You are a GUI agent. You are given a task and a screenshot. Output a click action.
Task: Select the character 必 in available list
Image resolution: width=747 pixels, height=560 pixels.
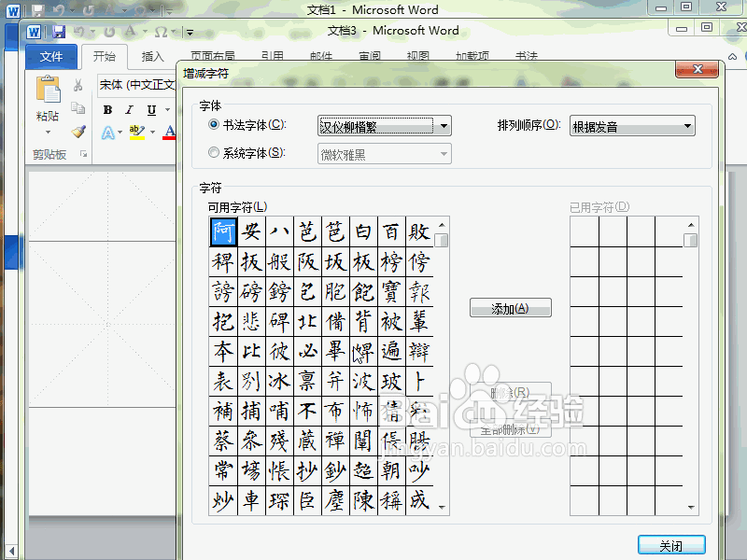tap(307, 352)
